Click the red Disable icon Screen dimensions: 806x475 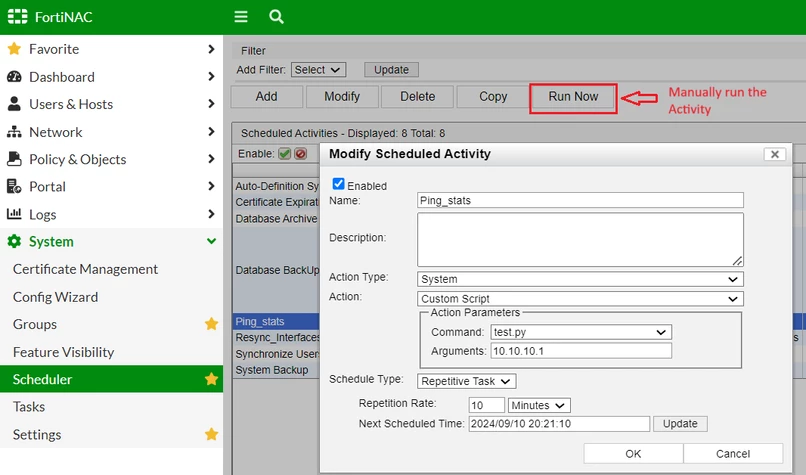point(301,154)
